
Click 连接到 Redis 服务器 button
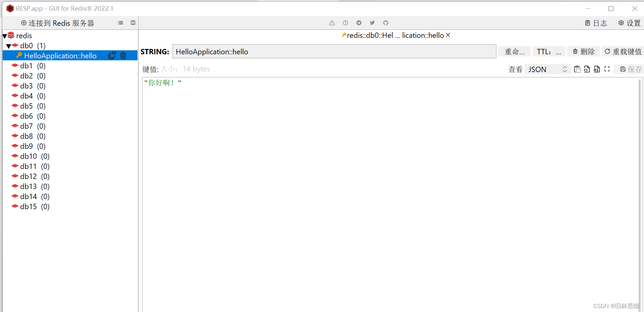pyautogui.click(x=58, y=23)
